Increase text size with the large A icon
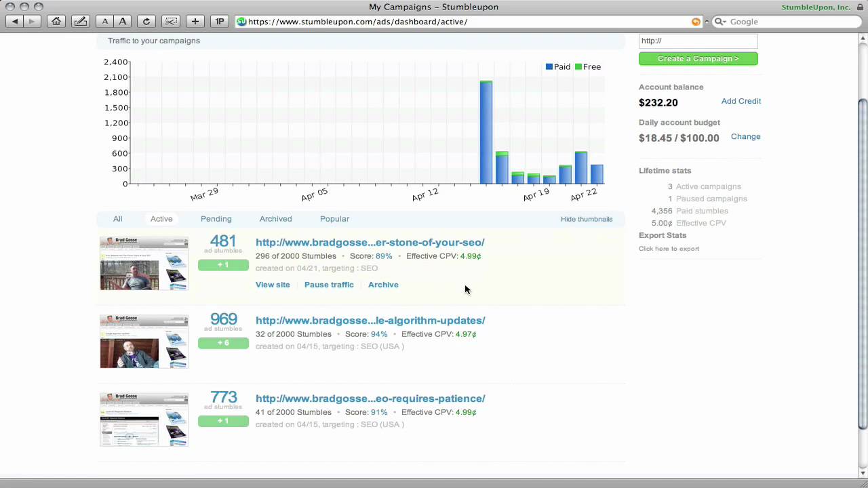This screenshot has height=488, width=868. tap(123, 21)
